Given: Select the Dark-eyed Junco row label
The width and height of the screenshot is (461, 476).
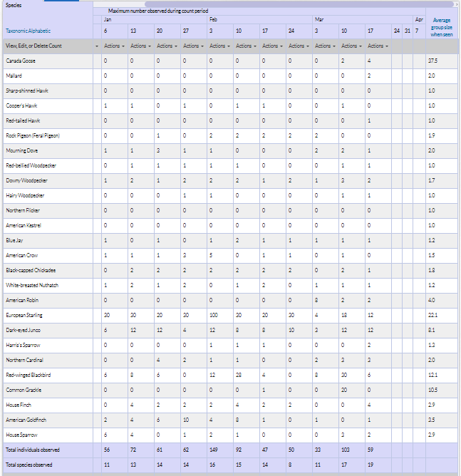Looking at the screenshot, I should [23, 330].
